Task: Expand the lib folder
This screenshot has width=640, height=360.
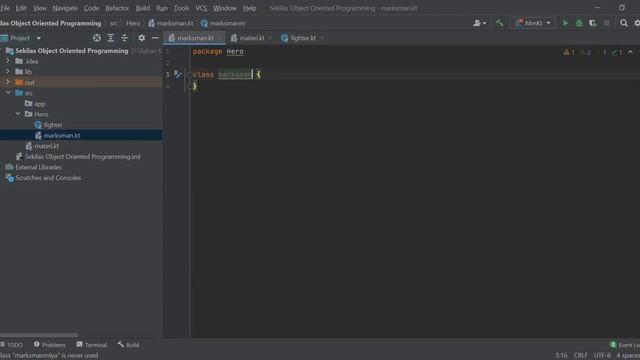Action: (8, 71)
